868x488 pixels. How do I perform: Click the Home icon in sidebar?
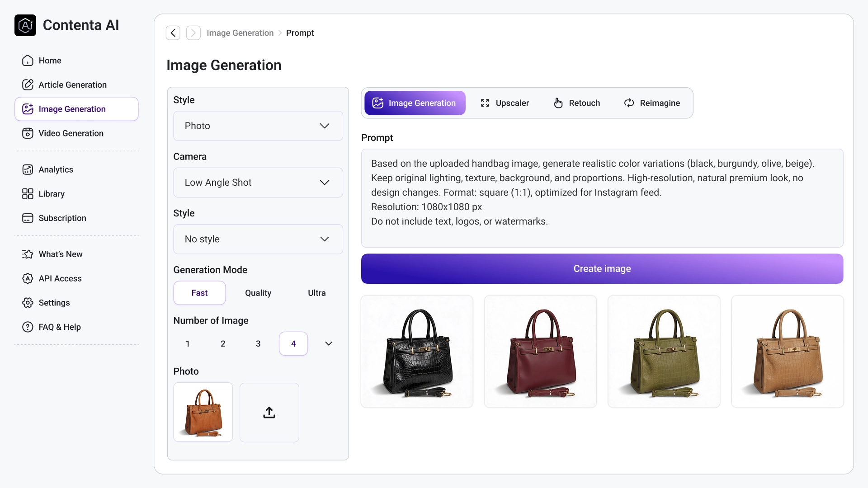[28, 61]
